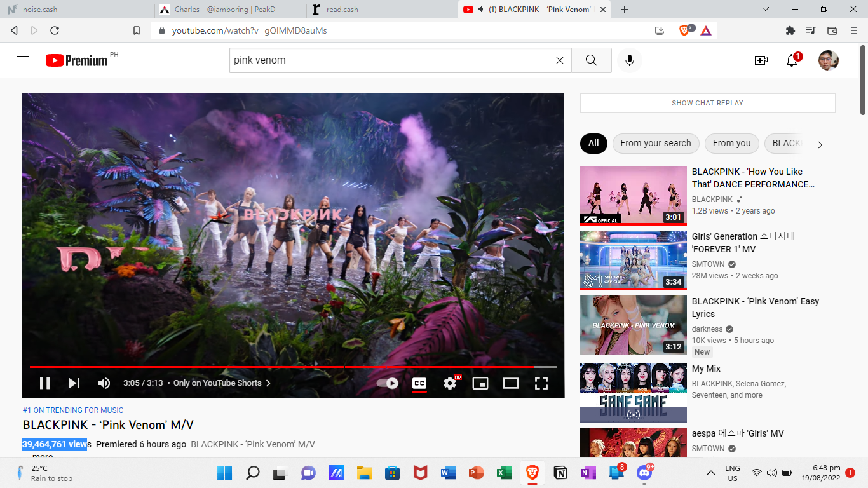Switch video to miniplayer
The height and width of the screenshot is (488, 868).
[480, 383]
